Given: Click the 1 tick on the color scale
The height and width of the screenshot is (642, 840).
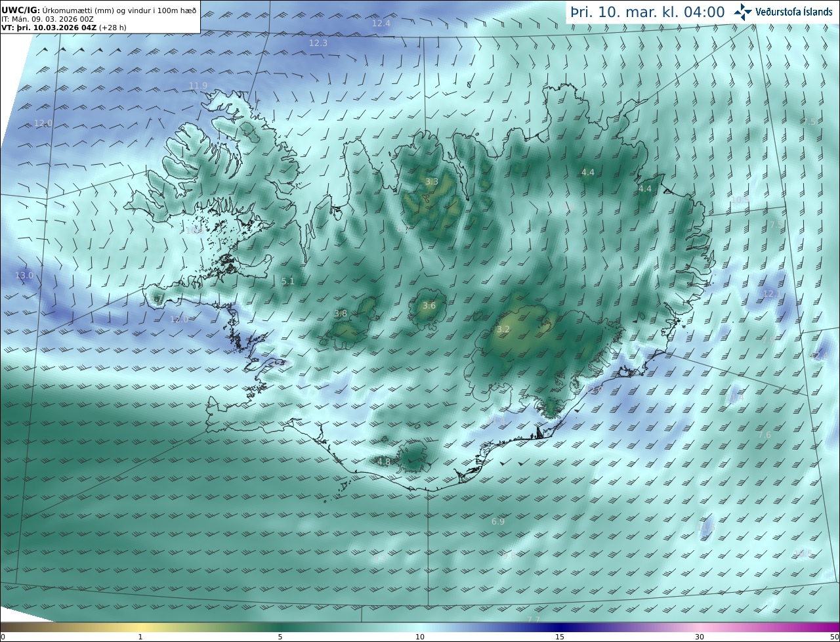Looking at the screenshot, I should (x=140, y=637).
